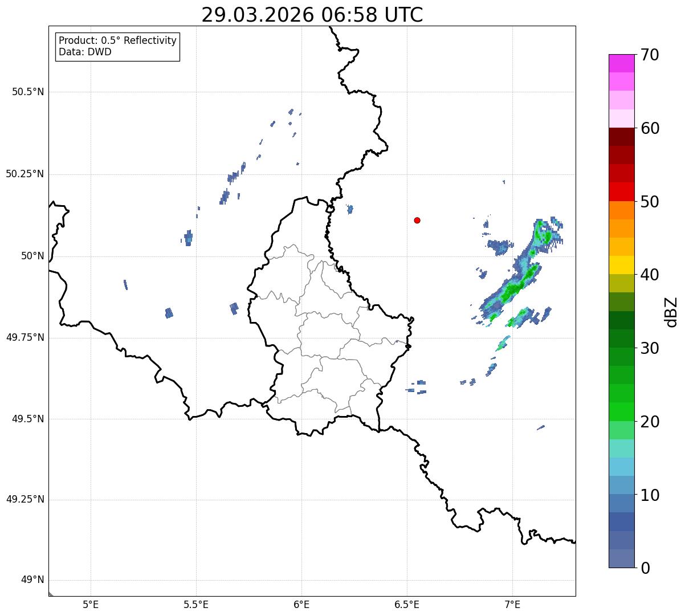The height and width of the screenshot is (616, 685).
Task: Click the colorbar tick label 30
Action: coord(650,348)
